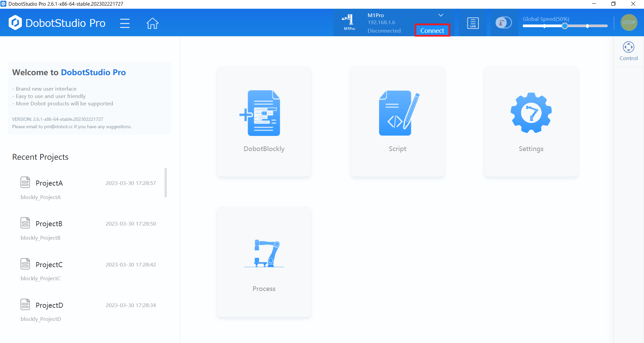Click the Global Speed(50%) label

(546, 19)
